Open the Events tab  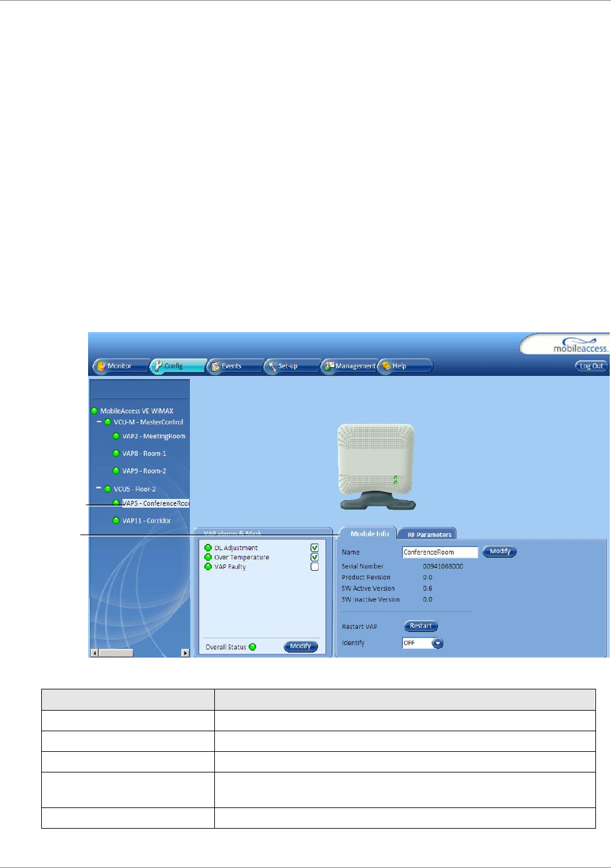pyautogui.click(x=234, y=367)
